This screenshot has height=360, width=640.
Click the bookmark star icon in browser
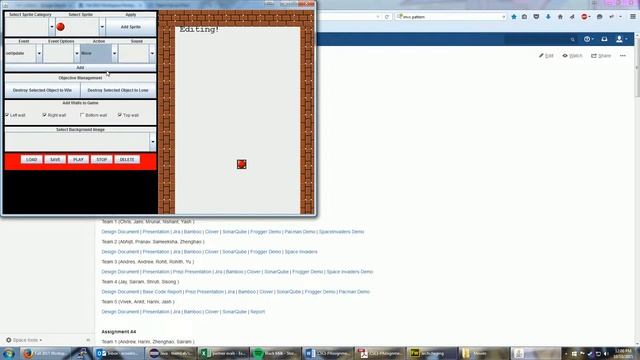point(514,17)
